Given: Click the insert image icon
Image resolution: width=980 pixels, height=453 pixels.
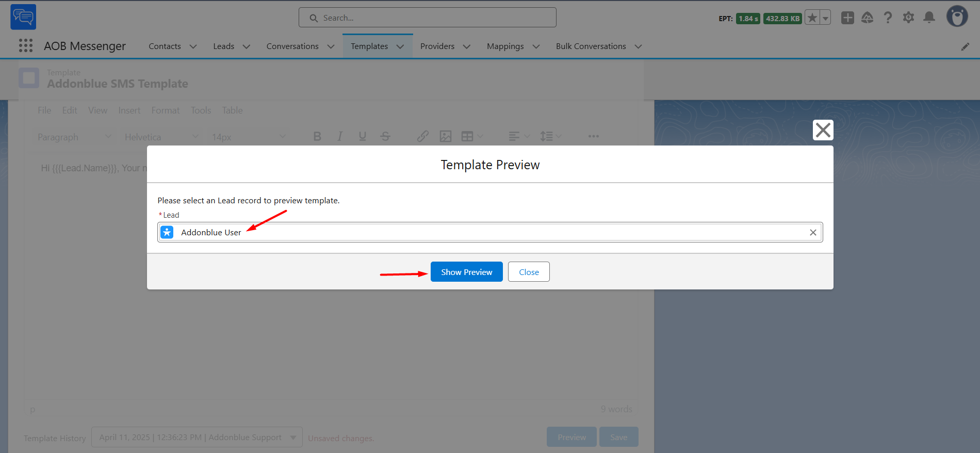Looking at the screenshot, I should point(446,136).
